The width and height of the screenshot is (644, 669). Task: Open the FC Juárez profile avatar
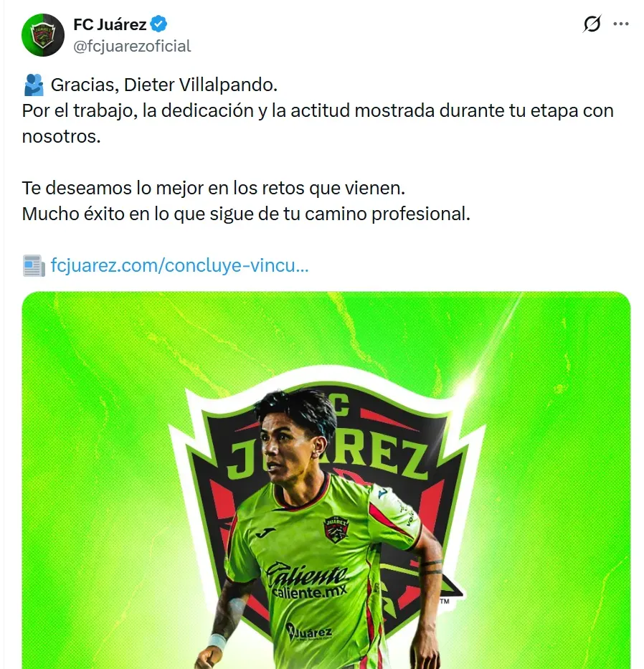(43, 35)
